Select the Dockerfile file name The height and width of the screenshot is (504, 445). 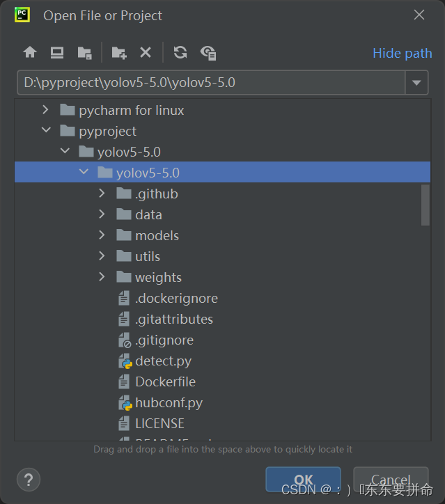(166, 382)
